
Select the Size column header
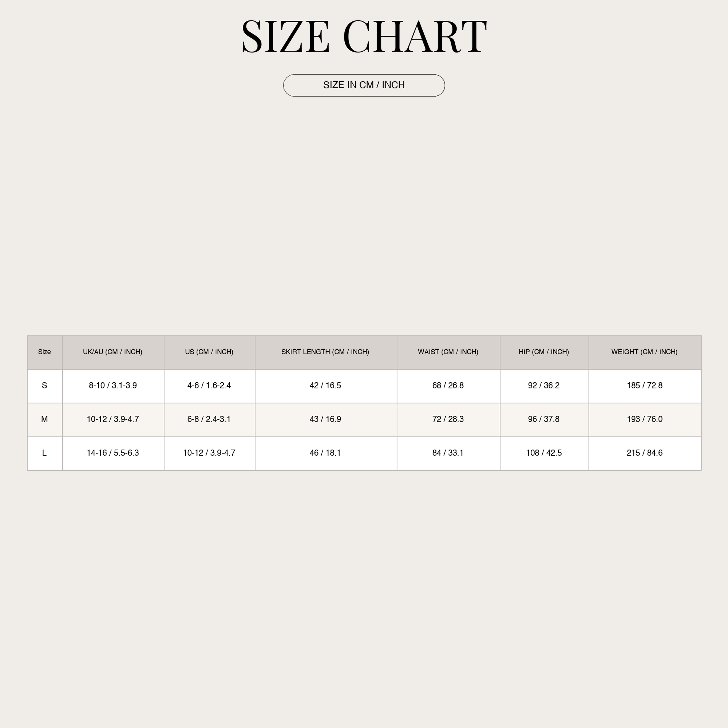point(45,352)
